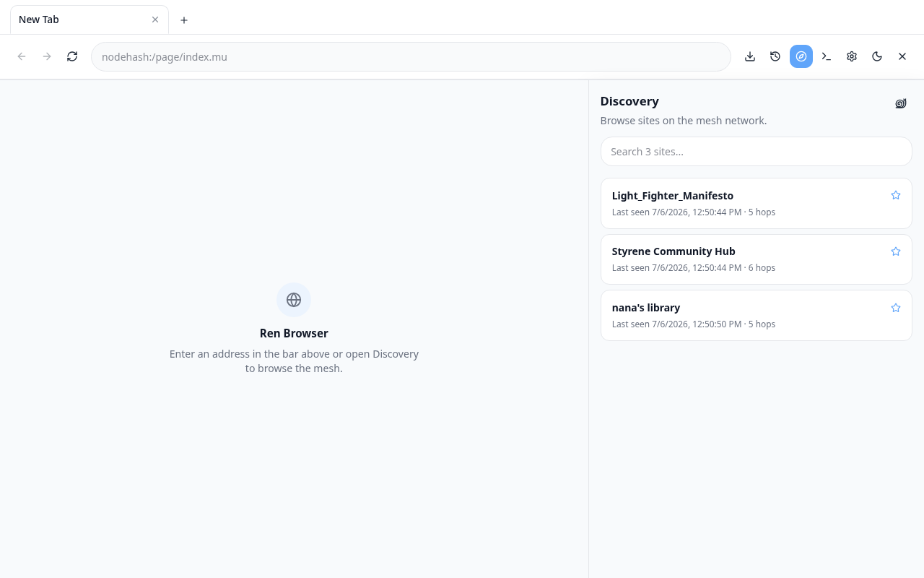
Task: Close the window with toolbar X icon
Action: (x=902, y=56)
